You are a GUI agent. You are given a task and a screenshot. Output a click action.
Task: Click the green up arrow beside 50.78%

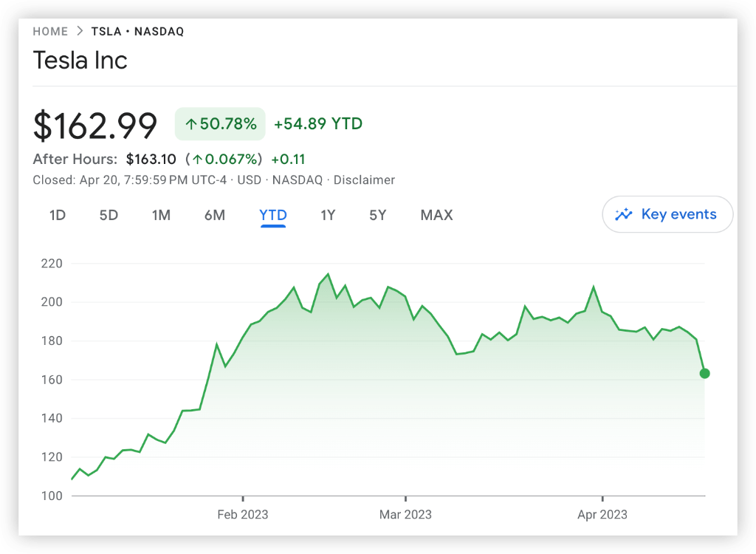coord(190,124)
